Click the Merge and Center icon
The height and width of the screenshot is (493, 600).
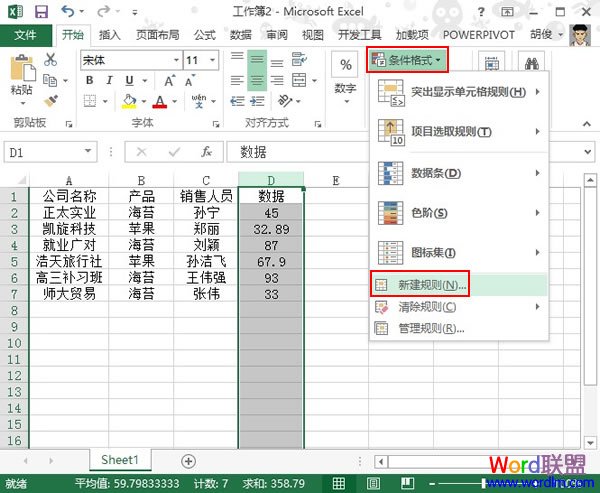tap(299, 80)
